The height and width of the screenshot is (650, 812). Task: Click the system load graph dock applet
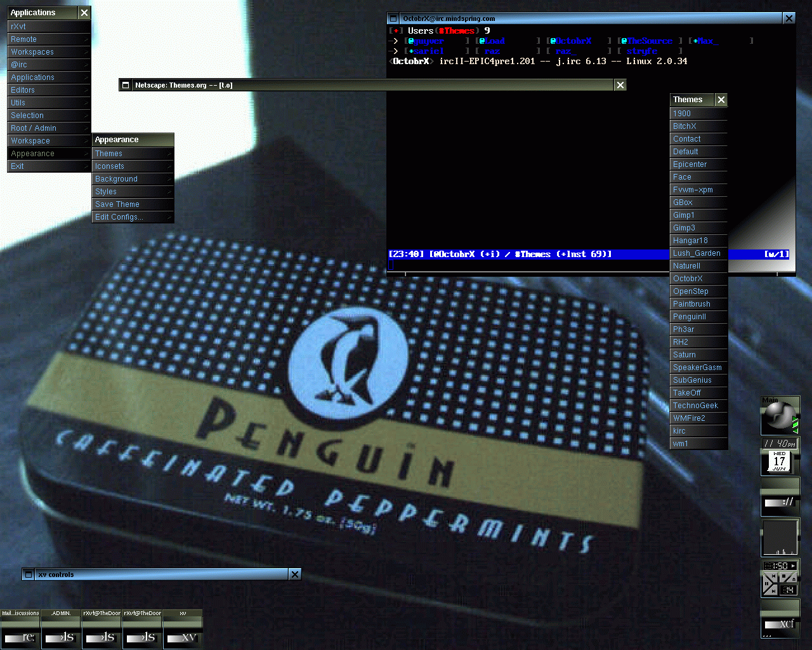pos(780,538)
